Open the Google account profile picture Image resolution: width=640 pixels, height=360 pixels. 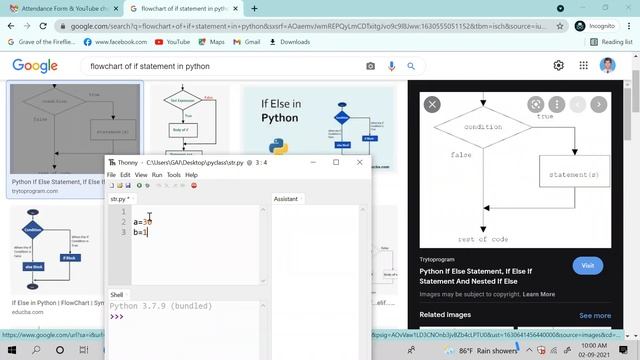pos(607,65)
